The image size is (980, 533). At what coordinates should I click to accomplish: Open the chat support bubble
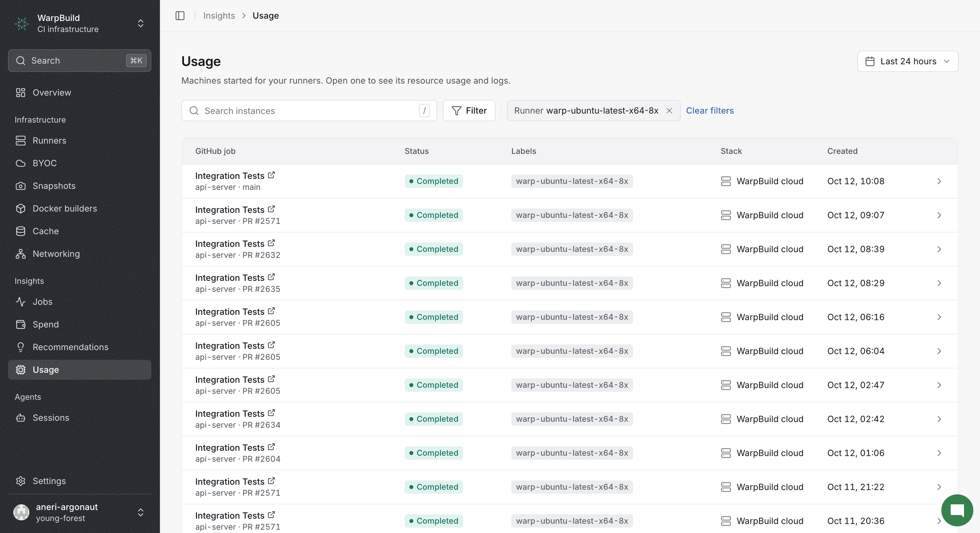957,510
